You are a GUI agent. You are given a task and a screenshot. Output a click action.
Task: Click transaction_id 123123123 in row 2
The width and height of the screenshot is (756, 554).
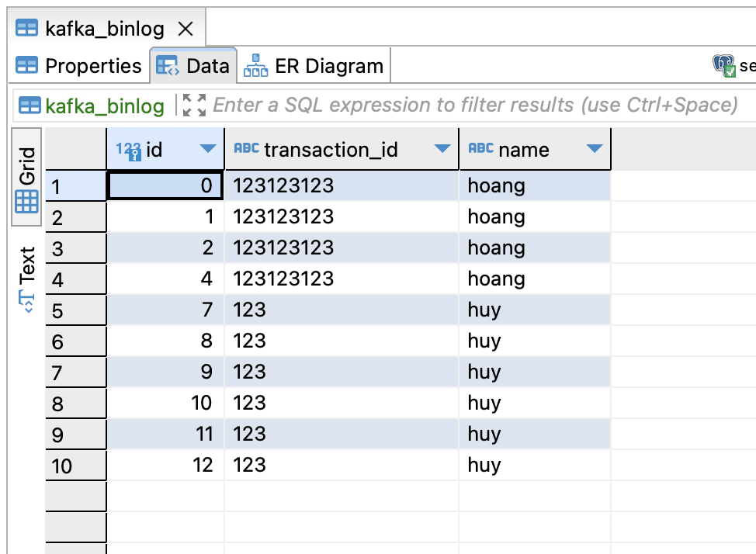tap(342, 217)
